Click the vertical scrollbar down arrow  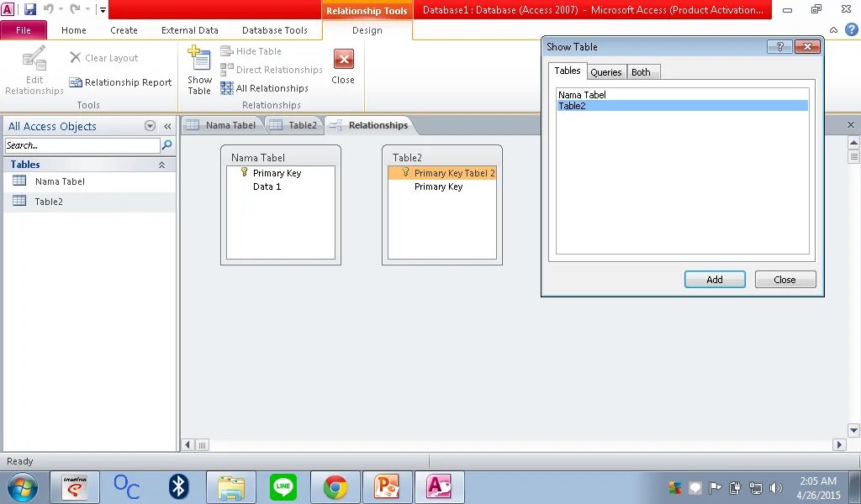pos(853,430)
